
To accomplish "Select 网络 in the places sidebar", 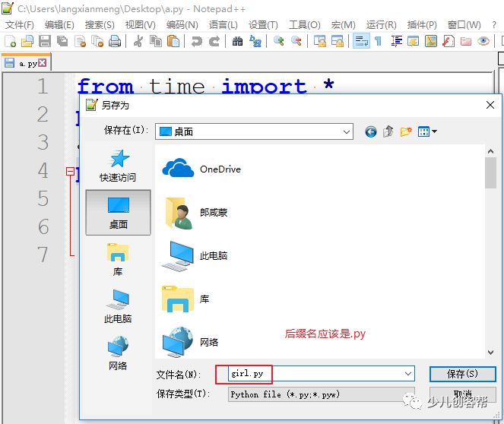I will (x=118, y=353).
